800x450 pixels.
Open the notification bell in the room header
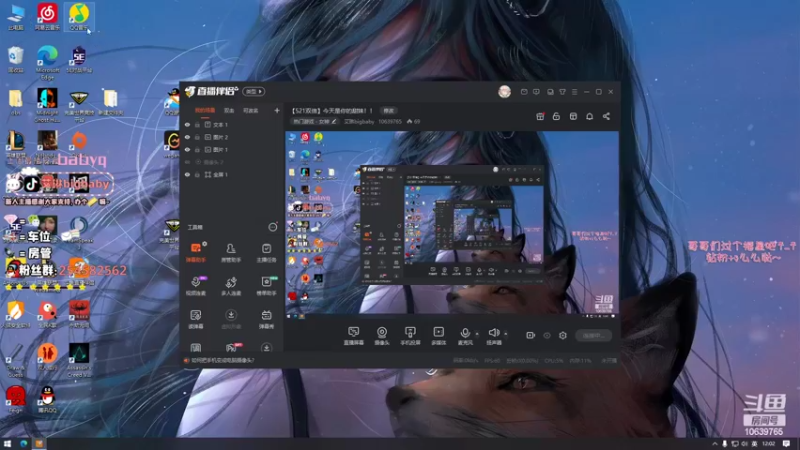pos(589,116)
